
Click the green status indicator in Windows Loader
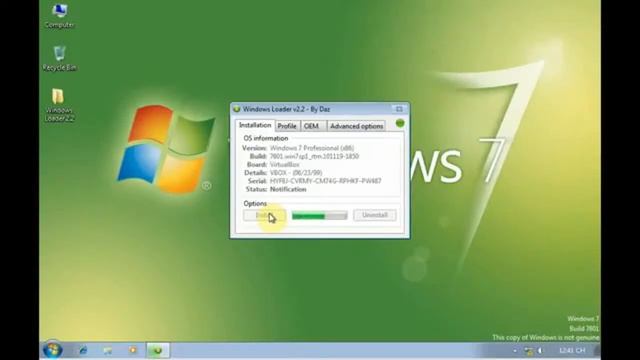(x=400, y=123)
